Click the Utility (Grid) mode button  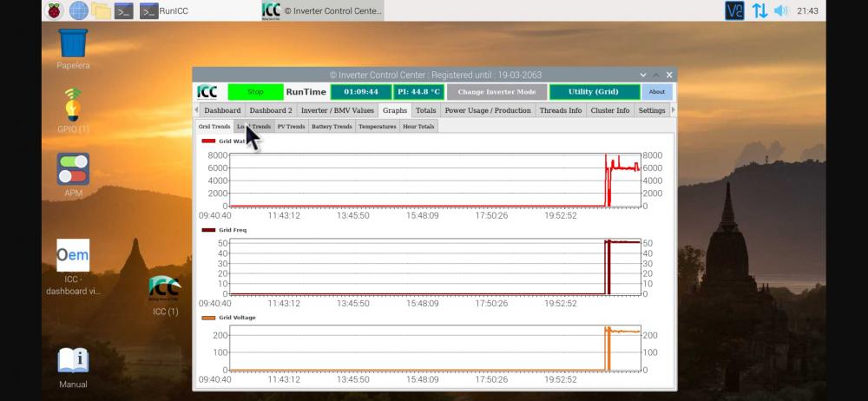[594, 92]
